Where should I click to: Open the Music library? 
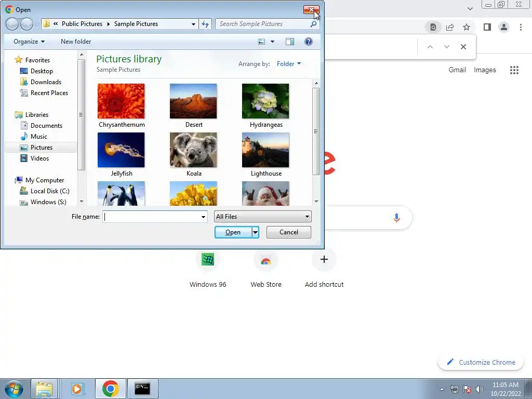[x=38, y=137]
